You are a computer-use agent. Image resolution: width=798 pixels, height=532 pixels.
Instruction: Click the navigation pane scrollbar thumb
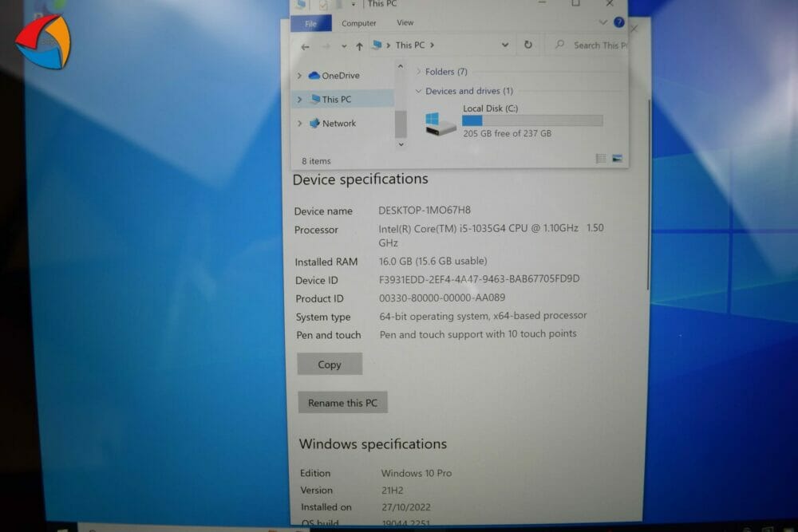pyautogui.click(x=401, y=124)
